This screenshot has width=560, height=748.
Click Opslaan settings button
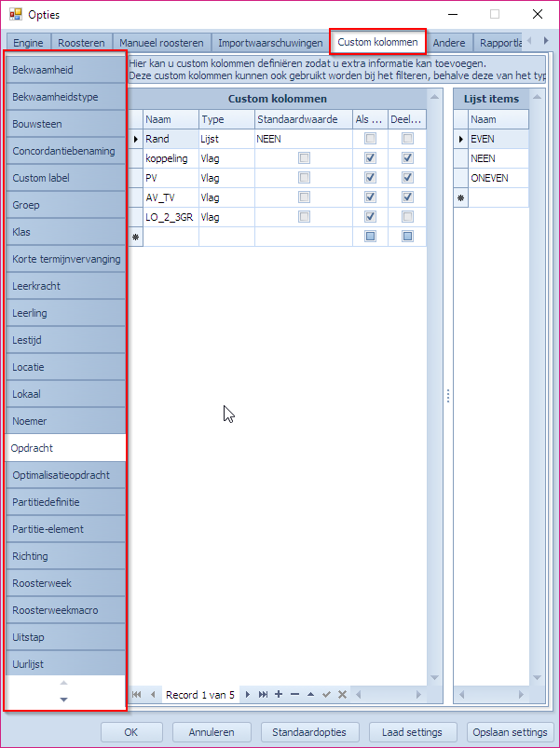point(510,732)
